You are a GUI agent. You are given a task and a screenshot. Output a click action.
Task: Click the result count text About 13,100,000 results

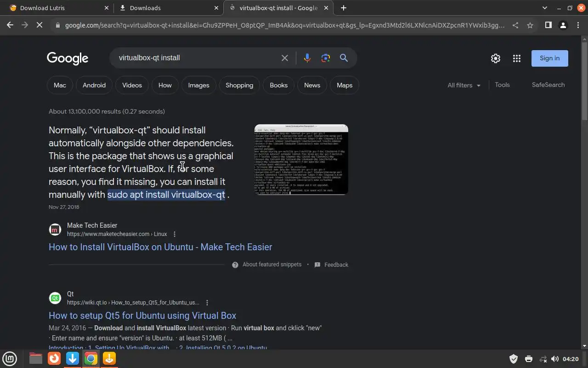pos(107,111)
